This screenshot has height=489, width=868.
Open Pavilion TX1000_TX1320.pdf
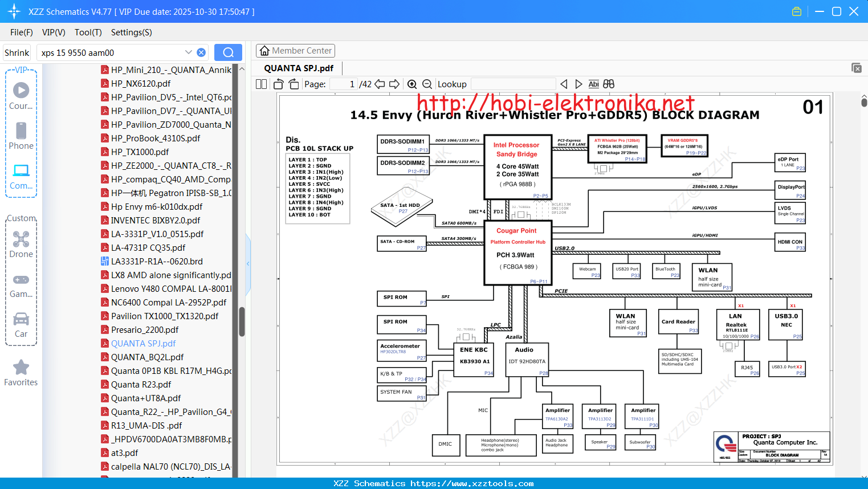coord(165,316)
